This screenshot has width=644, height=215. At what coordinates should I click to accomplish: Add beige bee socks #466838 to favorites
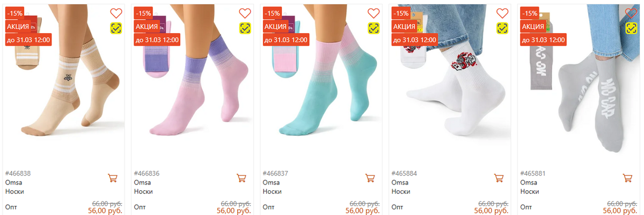tap(116, 13)
